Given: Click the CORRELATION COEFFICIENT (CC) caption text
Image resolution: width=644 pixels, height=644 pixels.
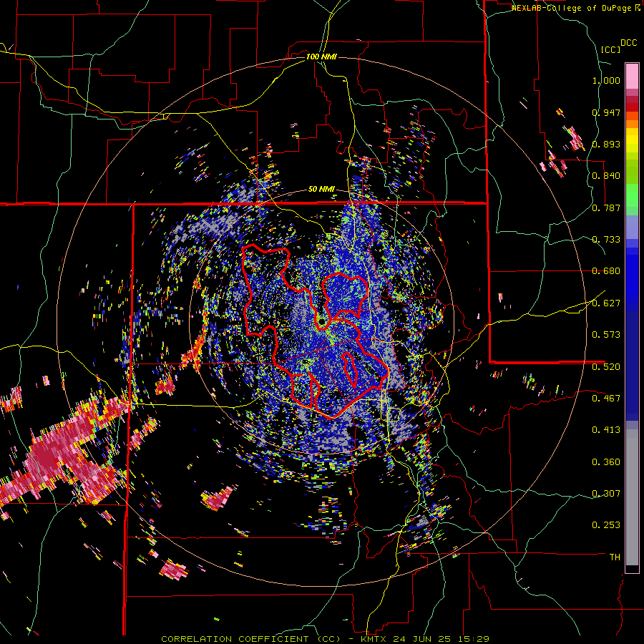Looking at the screenshot, I should (251, 639).
